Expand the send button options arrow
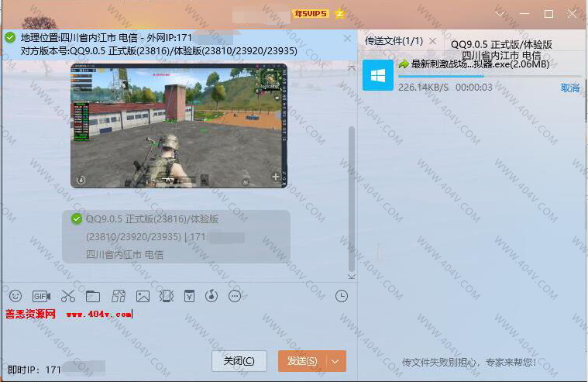The width and height of the screenshot is (588, 382). click(335, 361)
